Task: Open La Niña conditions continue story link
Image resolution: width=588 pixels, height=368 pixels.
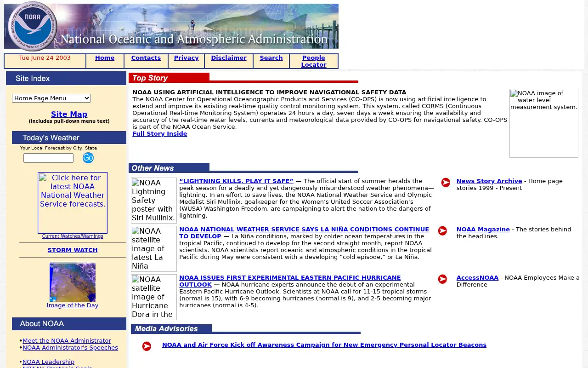Action: coord(304,232)
